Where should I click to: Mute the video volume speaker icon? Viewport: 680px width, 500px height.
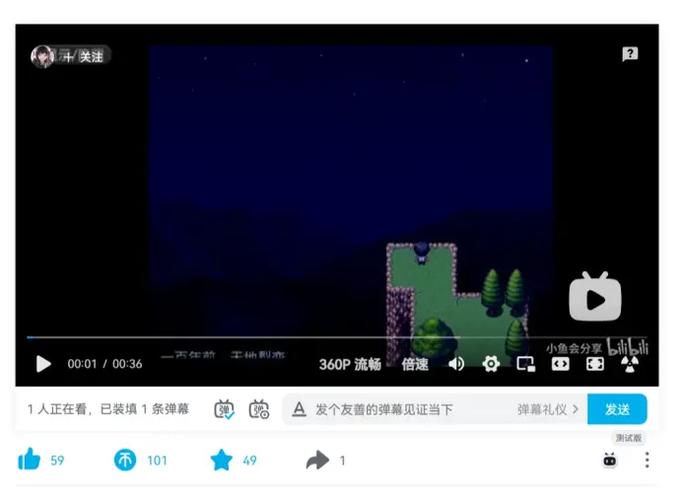(456, 363)
